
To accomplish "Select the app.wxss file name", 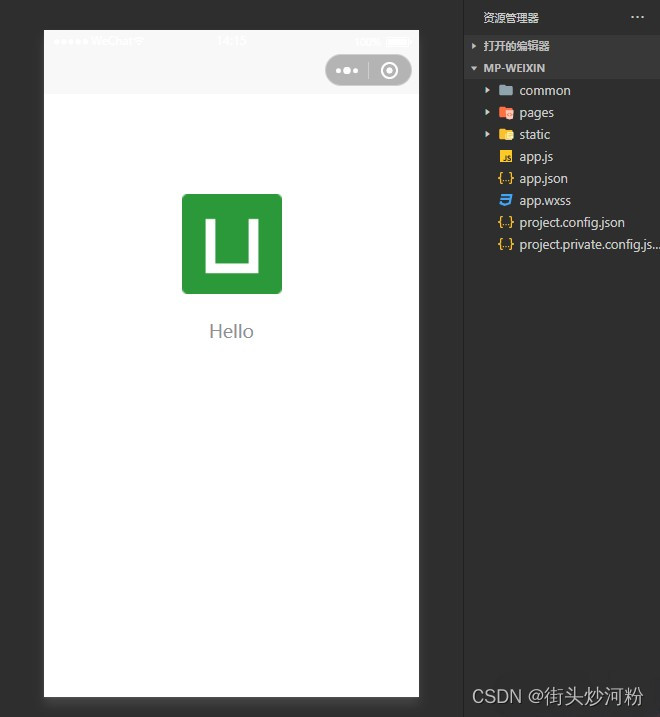I will 545,200.
